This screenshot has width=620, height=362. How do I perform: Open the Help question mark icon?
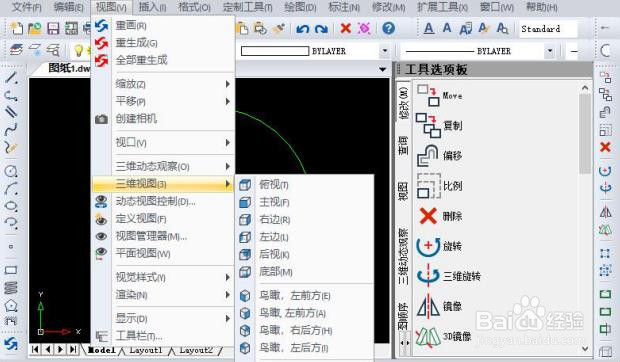coord(389,28)
